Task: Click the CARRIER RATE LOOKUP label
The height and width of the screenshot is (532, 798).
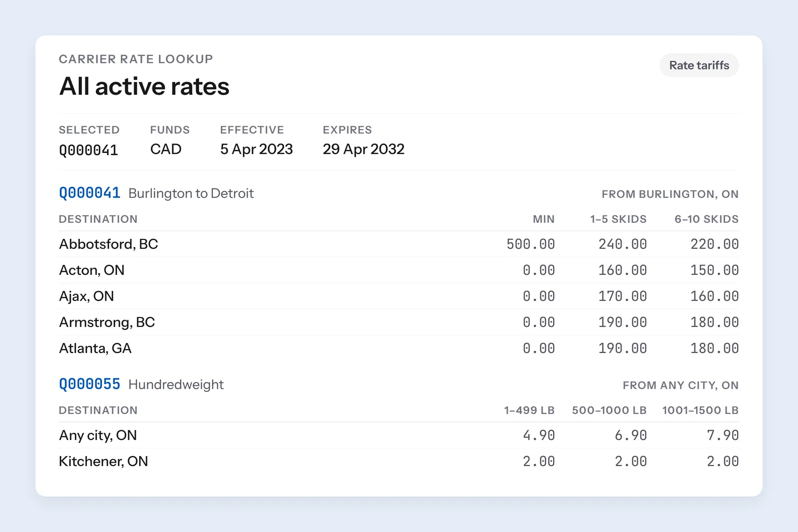Action: (136, 59)
